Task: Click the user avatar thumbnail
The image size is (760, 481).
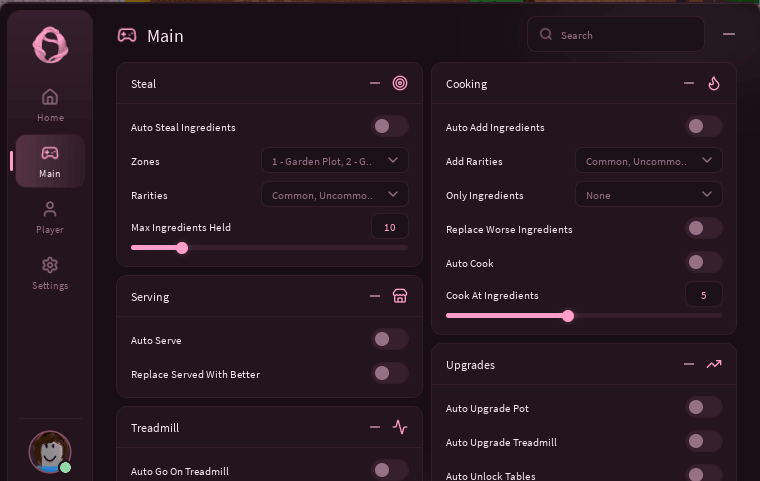Action: click(x=50, y=451)
